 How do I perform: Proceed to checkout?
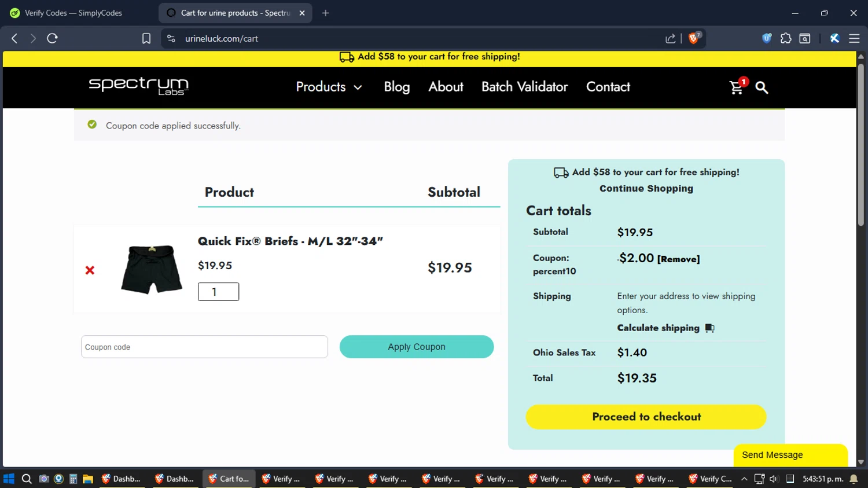646,417
